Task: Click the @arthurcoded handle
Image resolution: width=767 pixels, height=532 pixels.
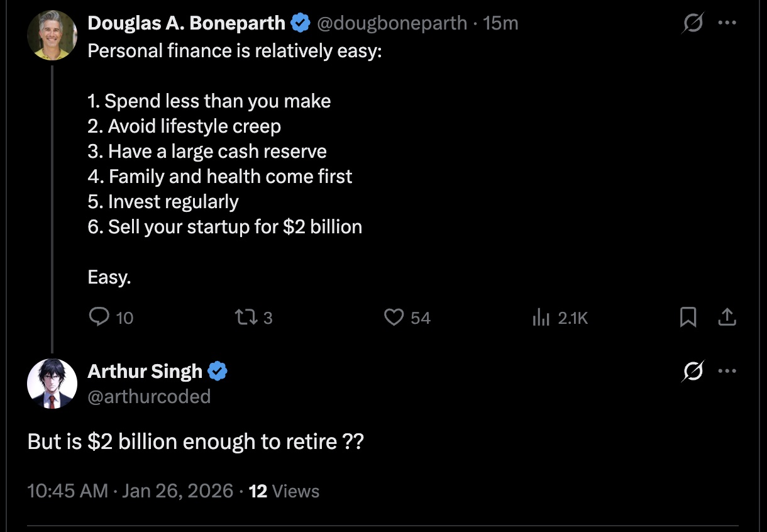Action: pos(149,396)
